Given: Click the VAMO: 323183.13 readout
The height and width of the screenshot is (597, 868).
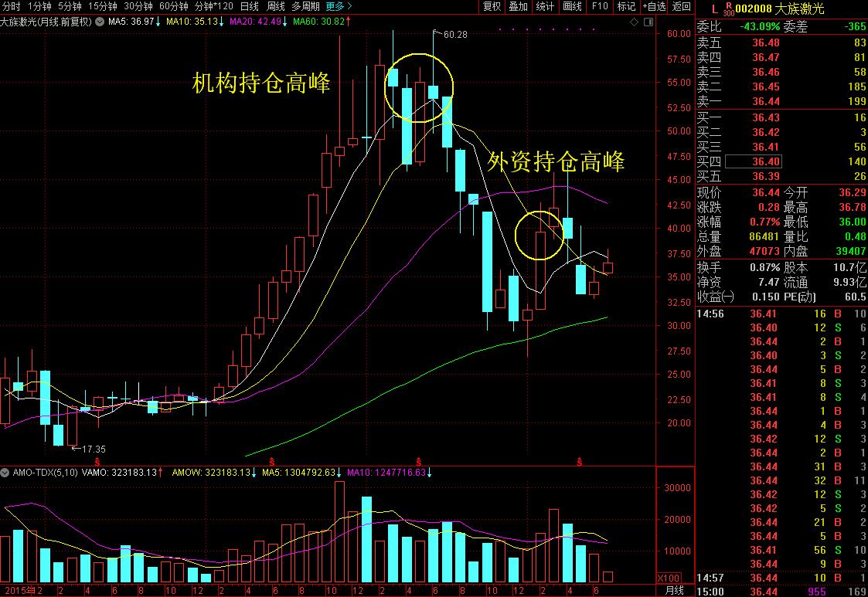Looking at the screenshot, I should click(122, 473).
